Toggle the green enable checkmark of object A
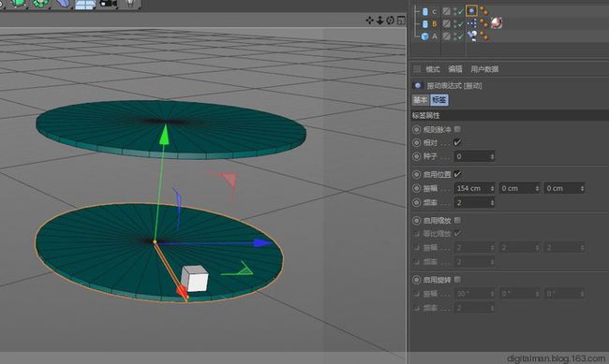Screen dimensions: 609x364 pyautogui.click(x=460, y=36)
